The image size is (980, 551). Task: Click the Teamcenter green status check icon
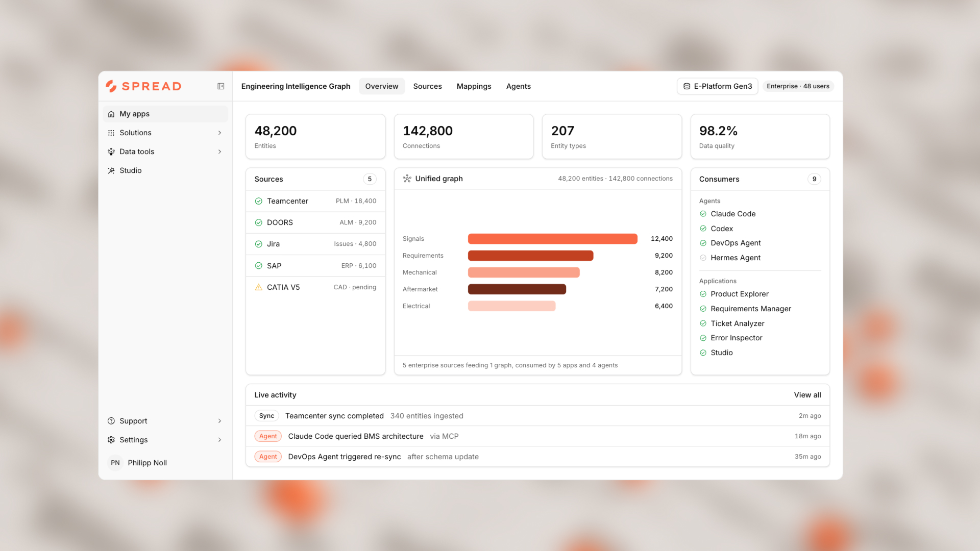258,201
